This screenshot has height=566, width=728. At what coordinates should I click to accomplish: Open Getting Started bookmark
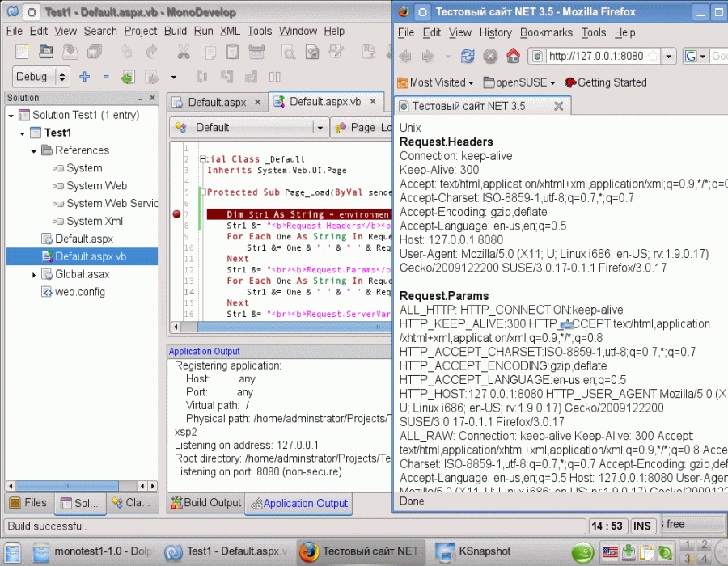coord(605,82)
